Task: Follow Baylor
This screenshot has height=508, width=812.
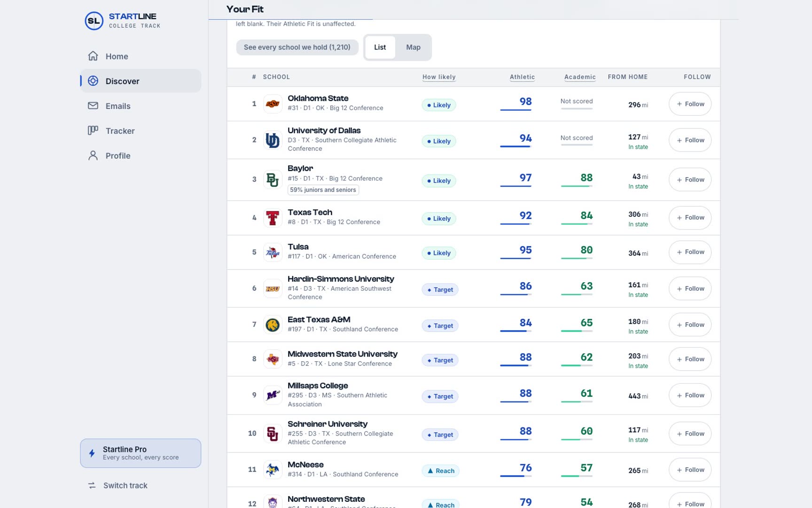Action: 690,180
